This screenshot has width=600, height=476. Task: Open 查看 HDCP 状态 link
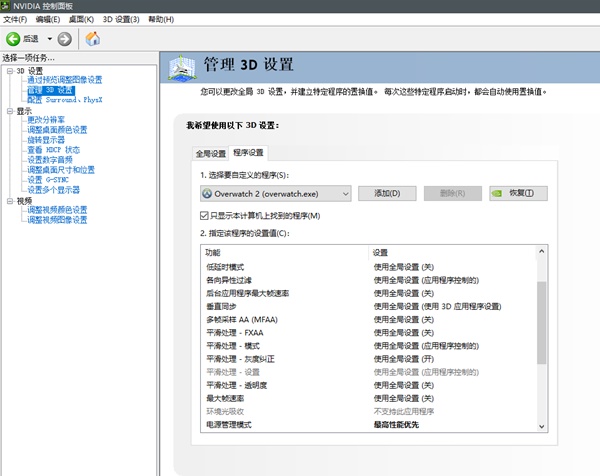[54, 150]
